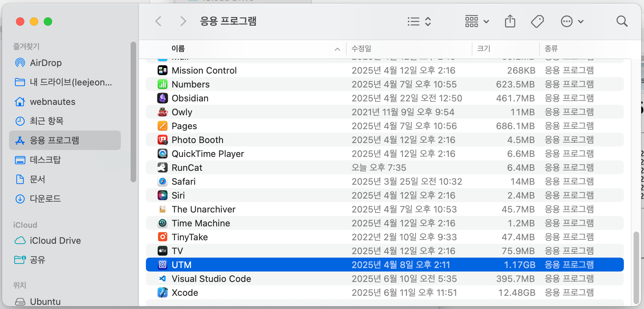Click the Numbers app icon
The width and height of the screenshot is (644, 309).
click(x=163, y=84)
